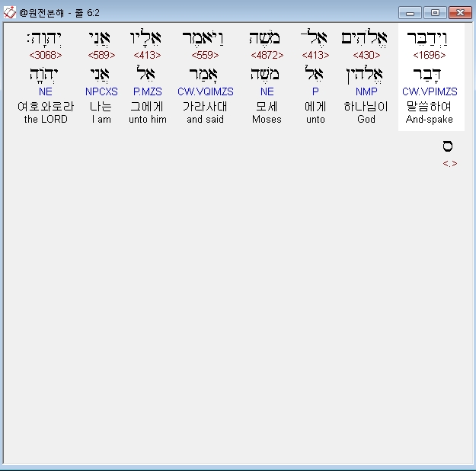Maximize the 원전분해 window
476x471 pixels.
pyautogui.click(x=435, y=13)
